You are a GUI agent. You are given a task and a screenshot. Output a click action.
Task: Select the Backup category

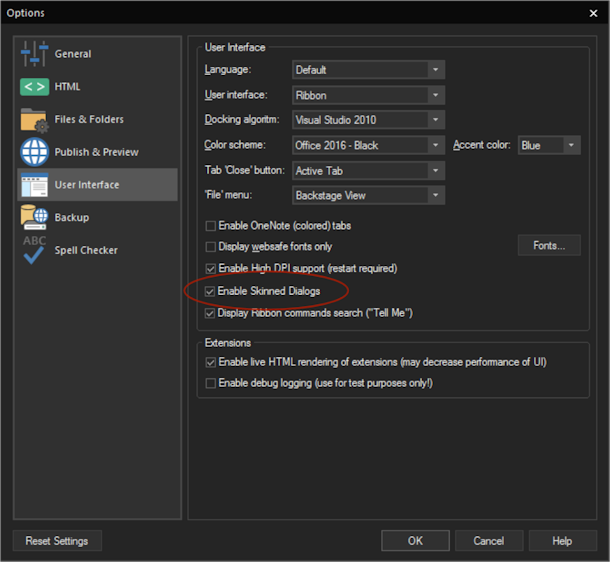tap(97, 217)
